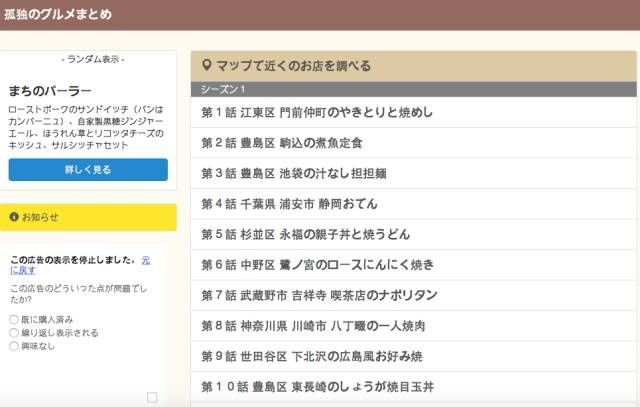Open the 詳しく見る button
640x407 pixels.
click(88, 169)
